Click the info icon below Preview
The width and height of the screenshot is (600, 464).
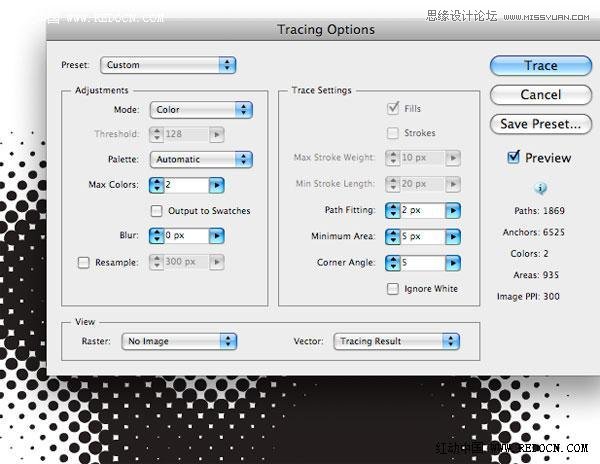[x=541, y=188]
